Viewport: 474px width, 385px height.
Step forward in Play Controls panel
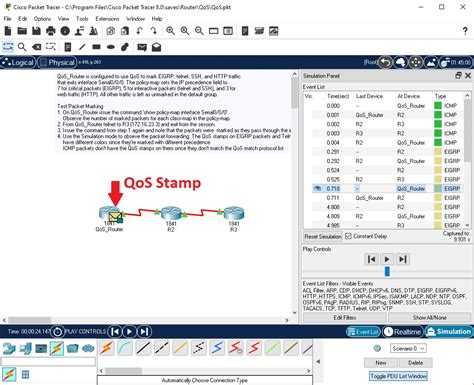pyautogui.click(x=403, y=259)
